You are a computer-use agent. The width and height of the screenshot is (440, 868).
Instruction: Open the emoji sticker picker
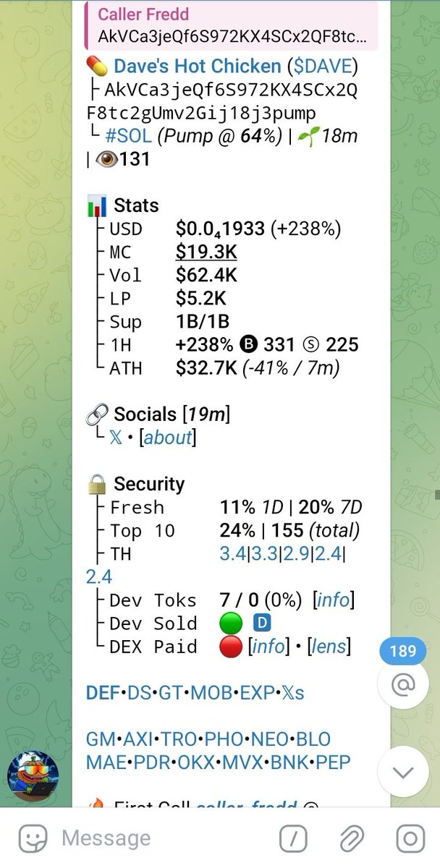[x=33, y=839]
